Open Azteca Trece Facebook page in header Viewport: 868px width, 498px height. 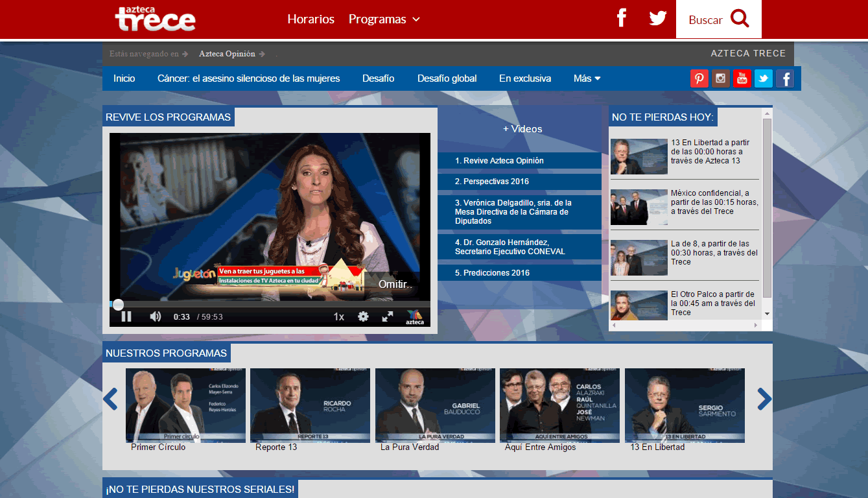click(x=622, y=18)
